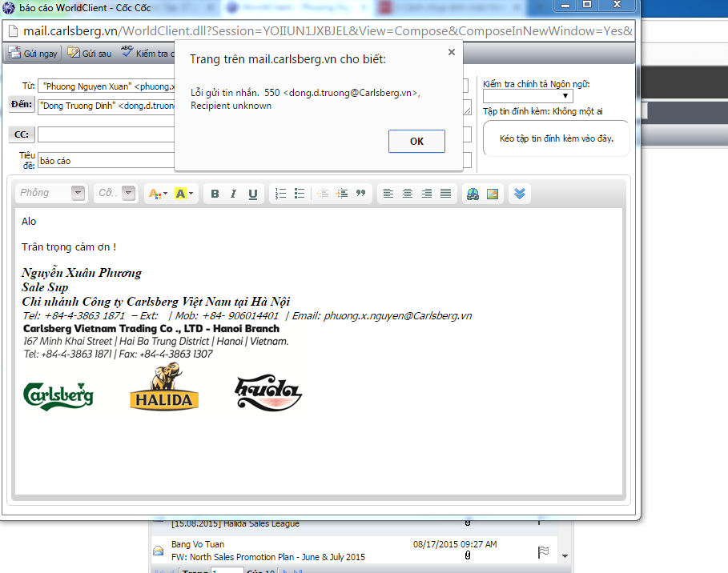This screenshot has width=728, height=573.
Task: Click the inbox list scroll-down arrow
Action: 565,556
